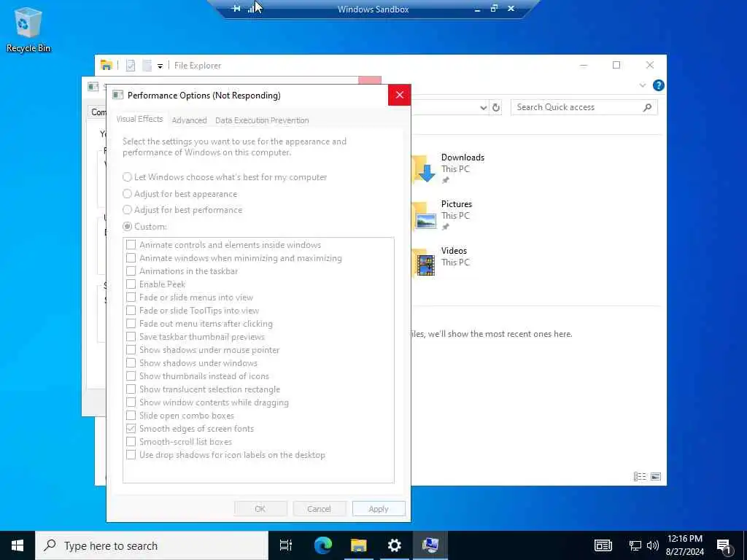
Task: Click the Sandbox connection signal icon
Action: (251, 9)
